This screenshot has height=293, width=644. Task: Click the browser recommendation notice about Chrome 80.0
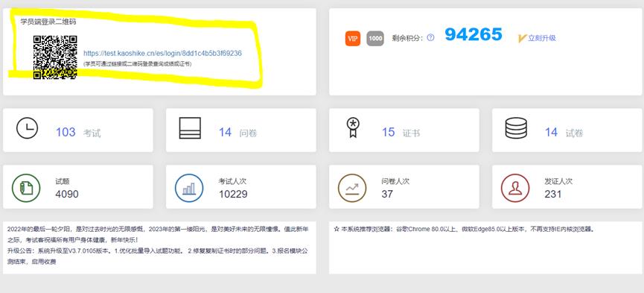click(x=464, y=229)
